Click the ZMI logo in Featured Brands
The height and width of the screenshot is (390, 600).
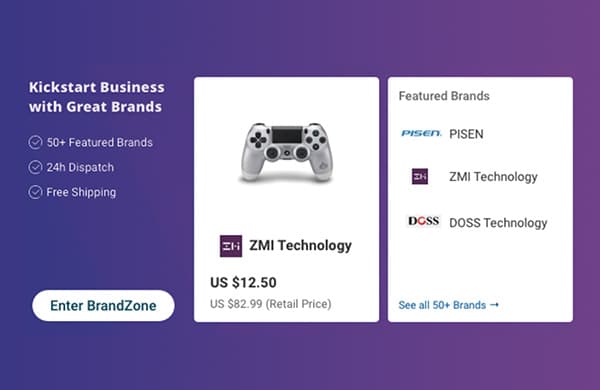click(420, 176)
